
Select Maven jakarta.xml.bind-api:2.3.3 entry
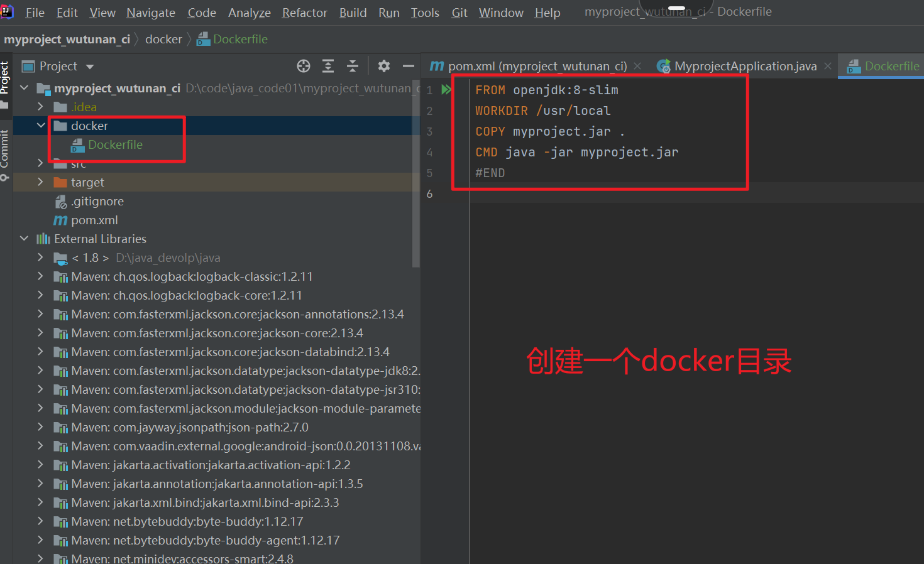click(205, 503)
